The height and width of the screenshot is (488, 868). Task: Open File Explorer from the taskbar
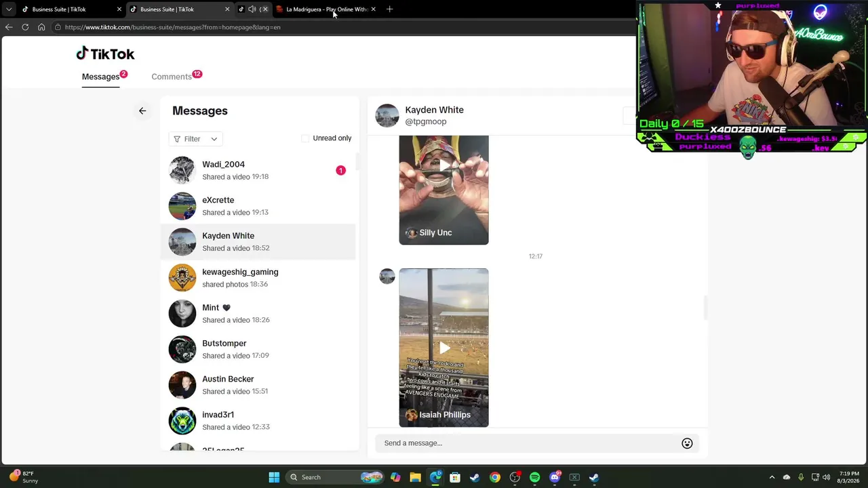pyautogui.click(x=415, y=477)
